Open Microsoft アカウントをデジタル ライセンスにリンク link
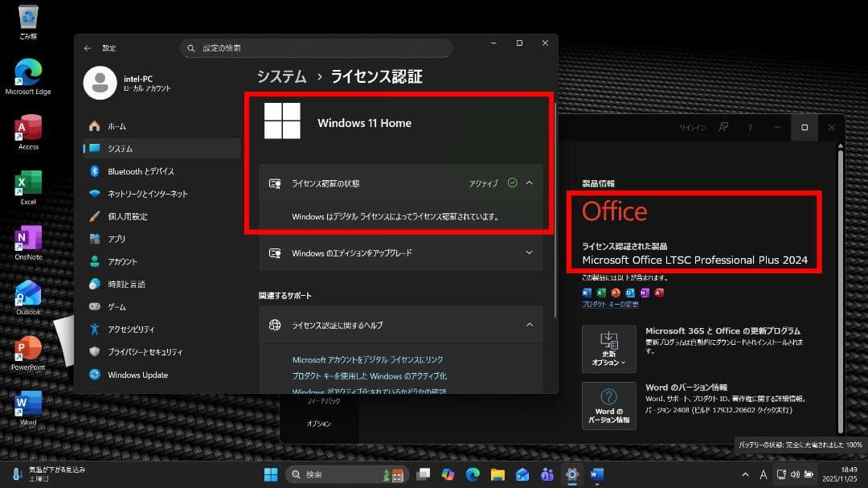 tap(370, 359)
